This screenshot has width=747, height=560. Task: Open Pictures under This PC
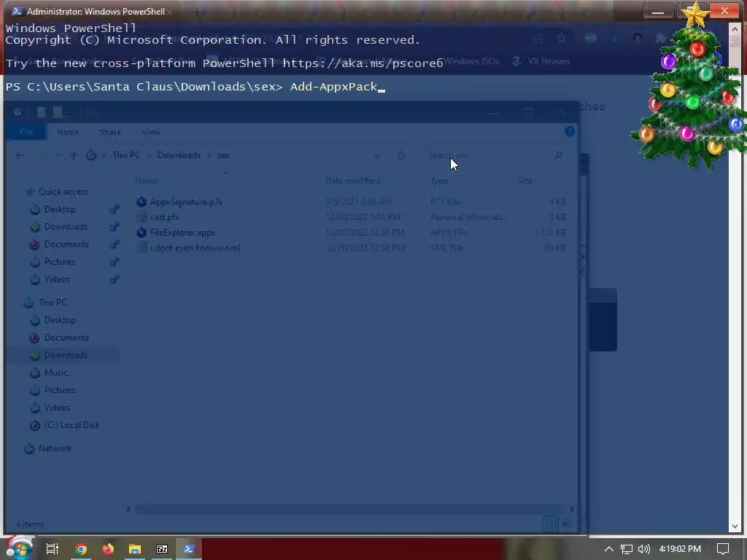[60, 390]
